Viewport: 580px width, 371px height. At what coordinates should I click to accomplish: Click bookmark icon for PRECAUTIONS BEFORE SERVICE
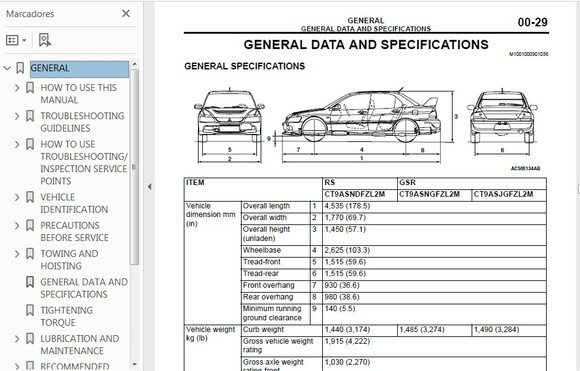click(x=30, y=225)
